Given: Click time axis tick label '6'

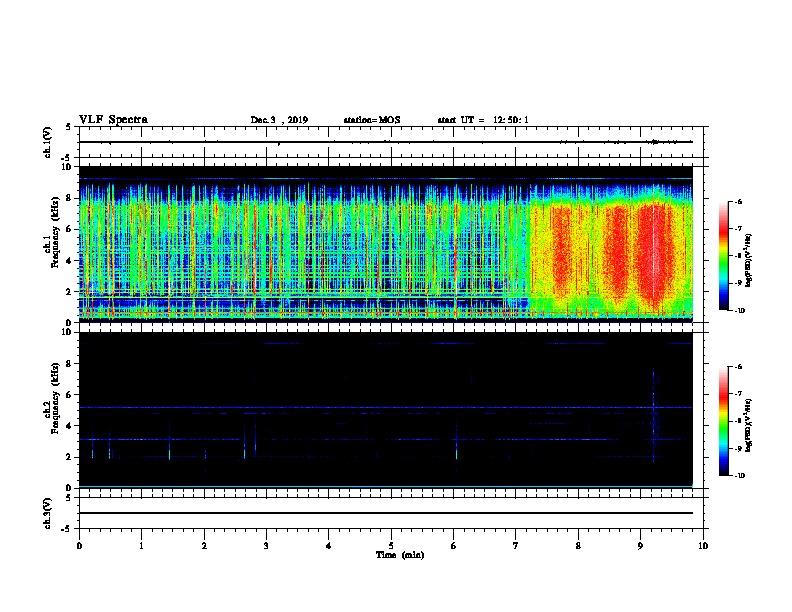Looking at the screenshot, I should click(453, 546).
